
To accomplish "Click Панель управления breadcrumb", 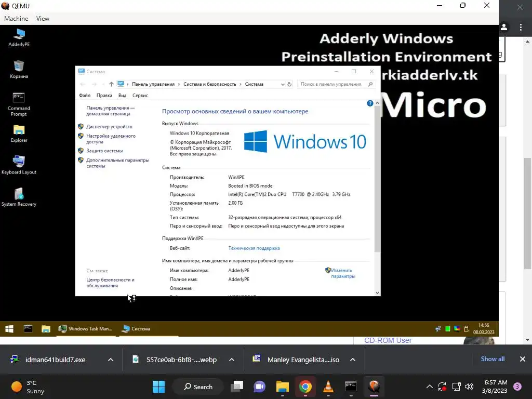I will (153, 84).
